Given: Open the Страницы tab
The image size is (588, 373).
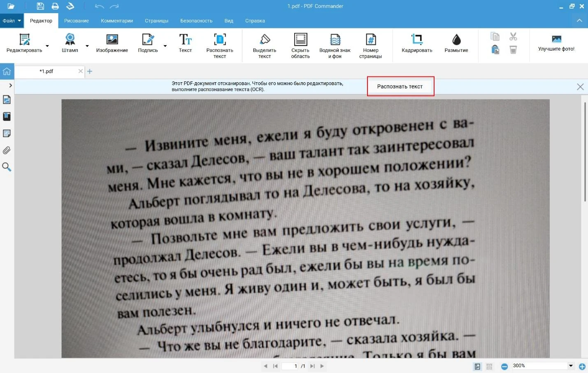Looking at the screenshot, I should coord(156,21).
